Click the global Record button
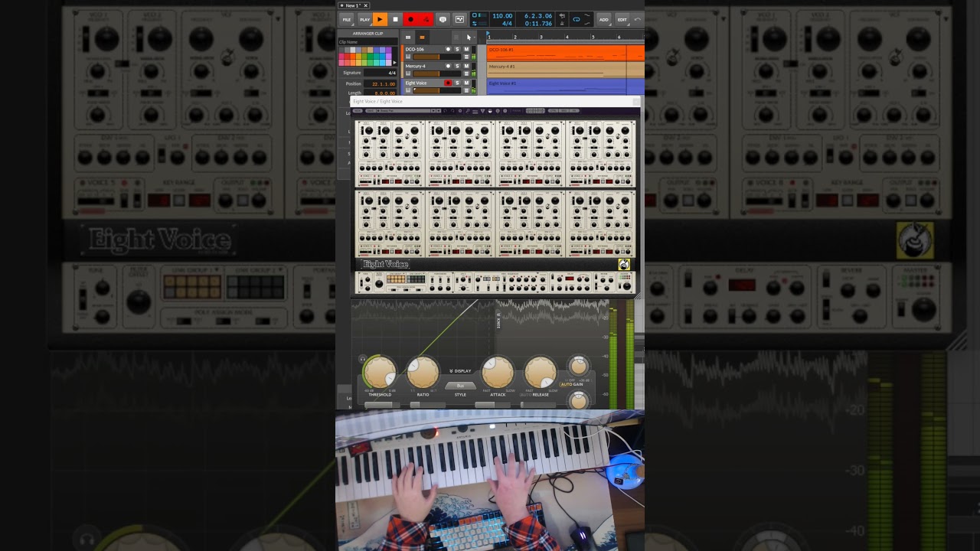Screen dimensions: 980x551 pyautogui.click(x=410, y=19)
